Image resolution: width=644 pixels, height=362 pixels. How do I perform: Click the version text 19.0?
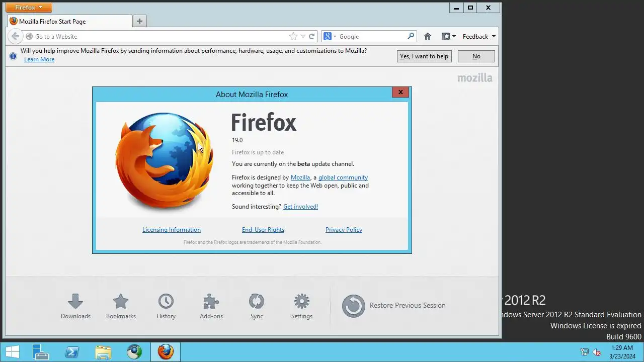pos(237,140)
